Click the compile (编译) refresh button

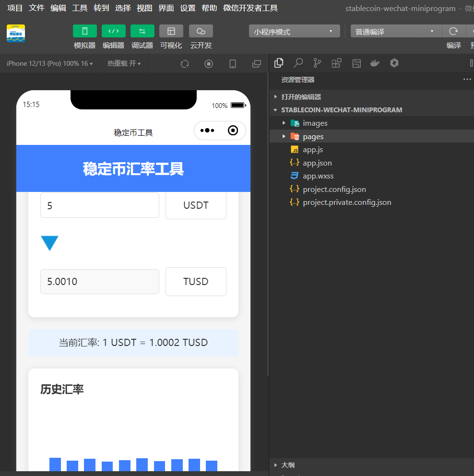(454, 30)
